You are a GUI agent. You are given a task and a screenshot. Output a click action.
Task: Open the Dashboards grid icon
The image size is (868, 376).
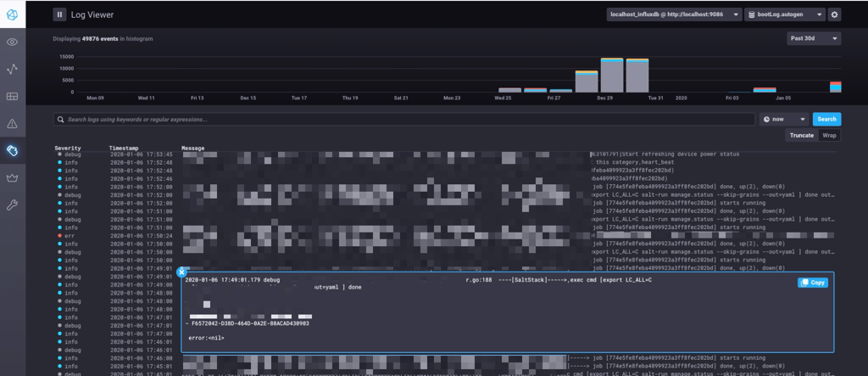(12, 97)
